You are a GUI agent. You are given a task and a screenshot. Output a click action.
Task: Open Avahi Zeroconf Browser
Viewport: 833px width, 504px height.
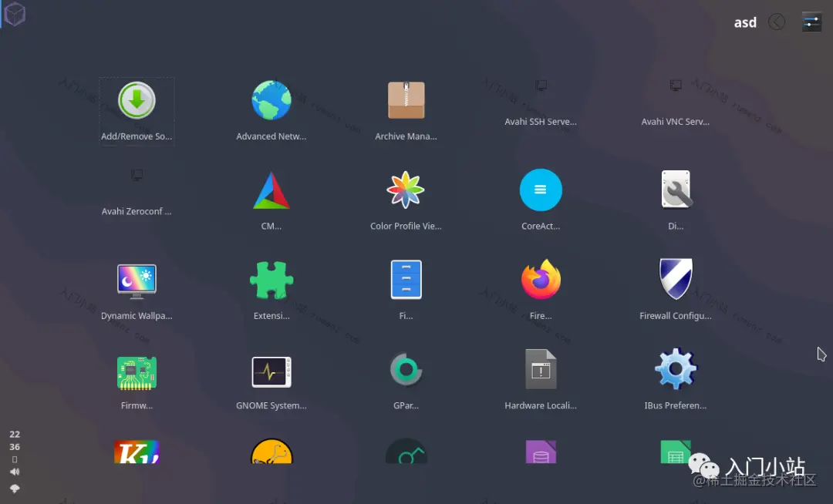137,193
